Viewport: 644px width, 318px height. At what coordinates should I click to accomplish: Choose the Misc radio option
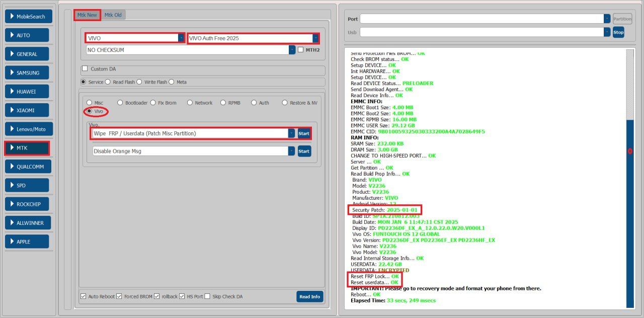pyautogui.click(x=90, y=103)
